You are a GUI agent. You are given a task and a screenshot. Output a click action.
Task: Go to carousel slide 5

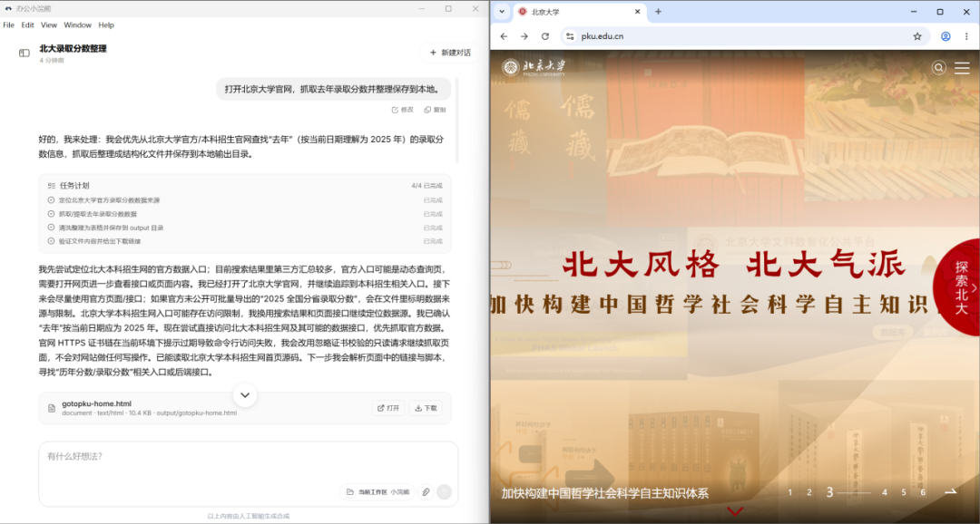(904, 493)
